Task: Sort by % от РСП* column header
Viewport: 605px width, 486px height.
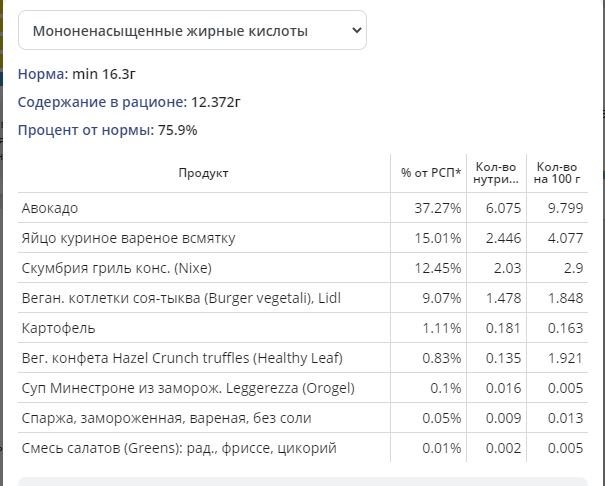Action: (x=431, y=173)
